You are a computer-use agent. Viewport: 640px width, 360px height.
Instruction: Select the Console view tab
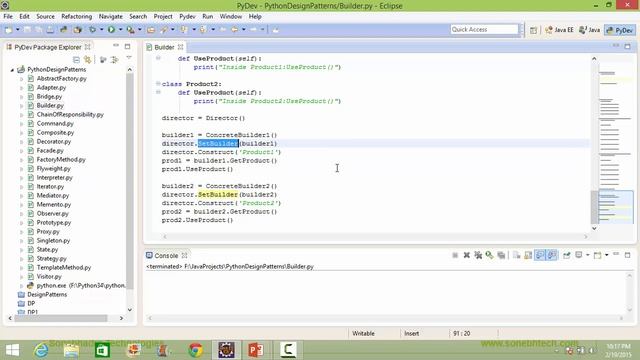(166, 256)
